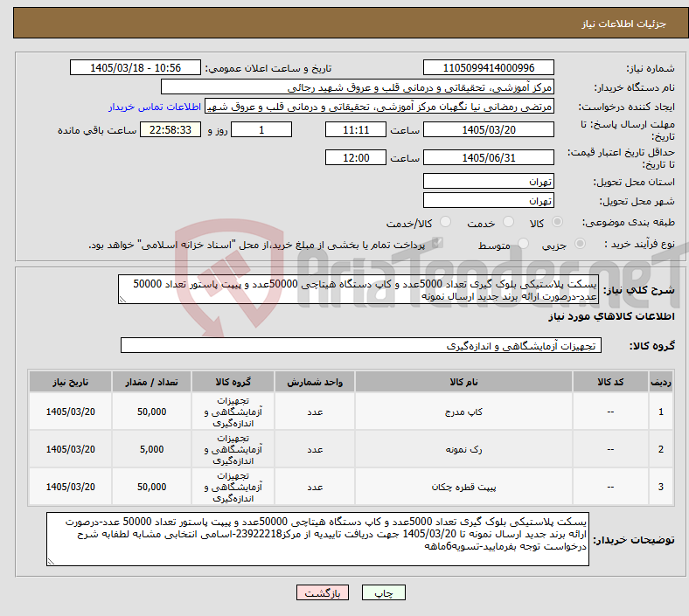This screenshot has width=689, height=616.
Task: Choose the متوسط purchase type radio
Action: click(523, 243)
